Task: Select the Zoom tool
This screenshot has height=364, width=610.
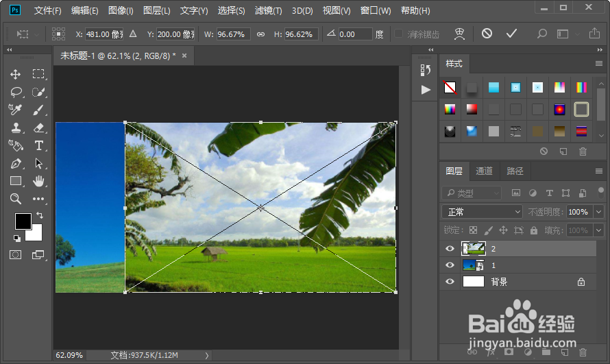Action: (16, 199)
